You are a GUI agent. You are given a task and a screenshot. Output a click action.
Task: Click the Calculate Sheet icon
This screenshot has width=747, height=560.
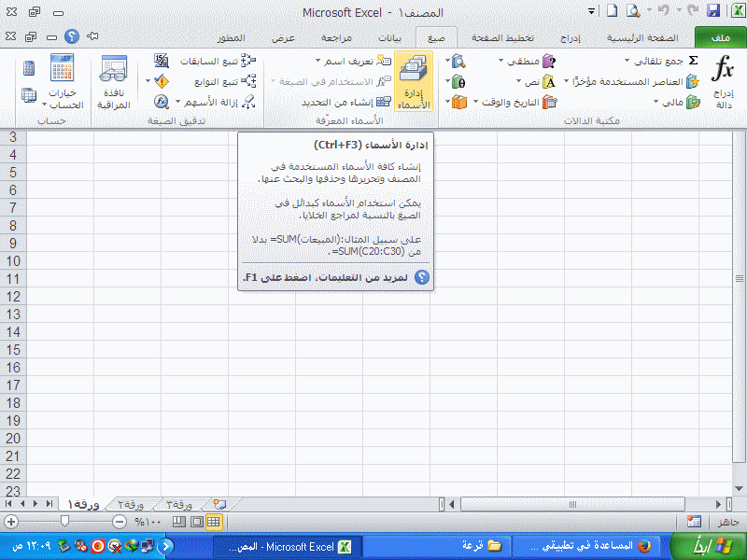[29, 95]
